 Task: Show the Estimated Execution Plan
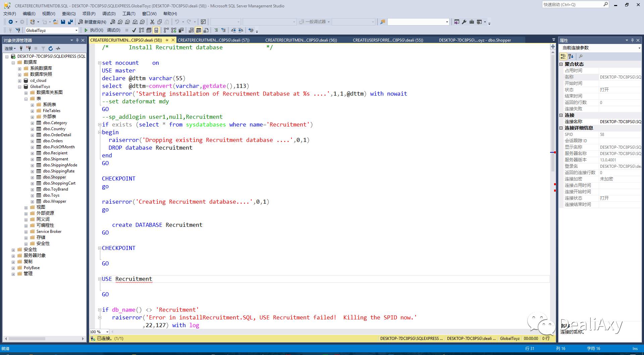coord(142,30)
